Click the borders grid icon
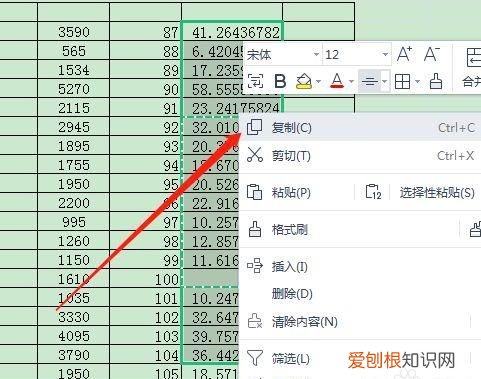 402,81
